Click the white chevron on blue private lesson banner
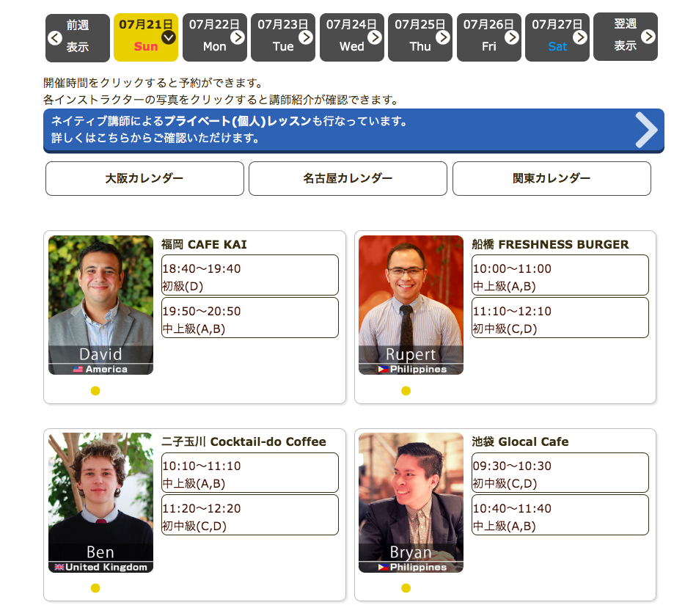This screenshot has height=616, width=696. point(645,131)
